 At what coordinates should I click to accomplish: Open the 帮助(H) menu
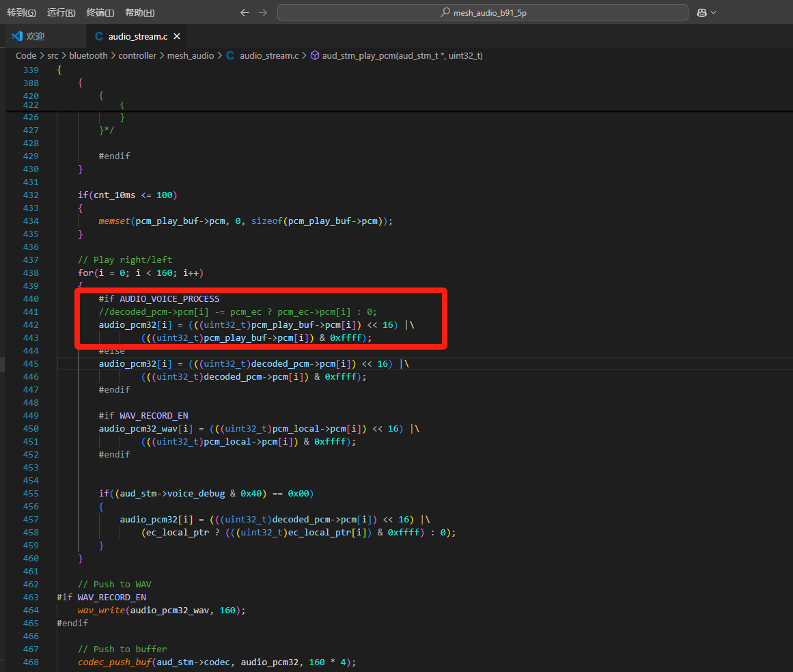[139, 13]
